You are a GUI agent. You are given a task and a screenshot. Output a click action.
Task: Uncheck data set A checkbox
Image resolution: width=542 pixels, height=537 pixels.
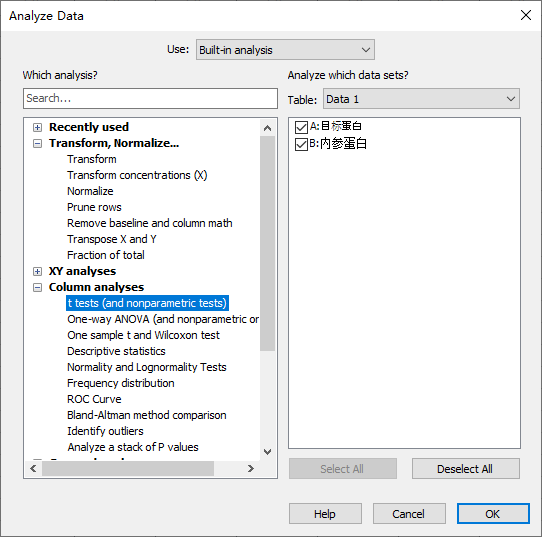[x=301, y=127]
